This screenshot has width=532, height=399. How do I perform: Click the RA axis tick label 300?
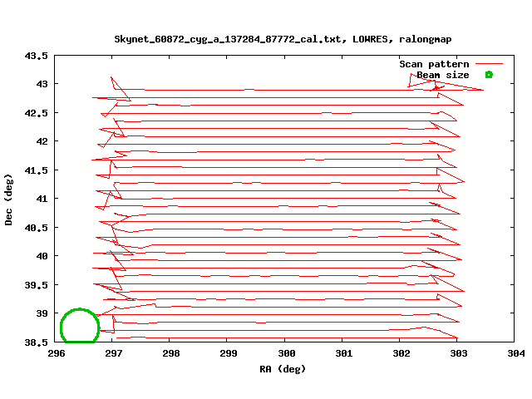(x=287, y=353)
